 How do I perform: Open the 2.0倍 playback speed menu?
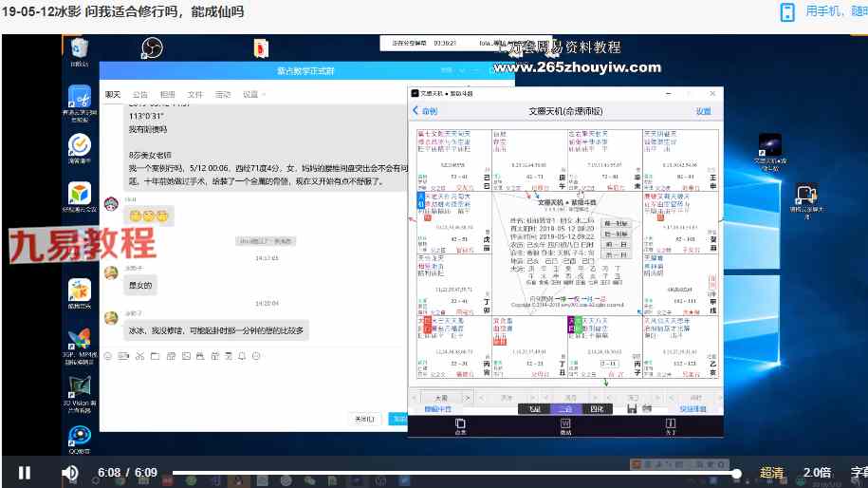(816, 472)
